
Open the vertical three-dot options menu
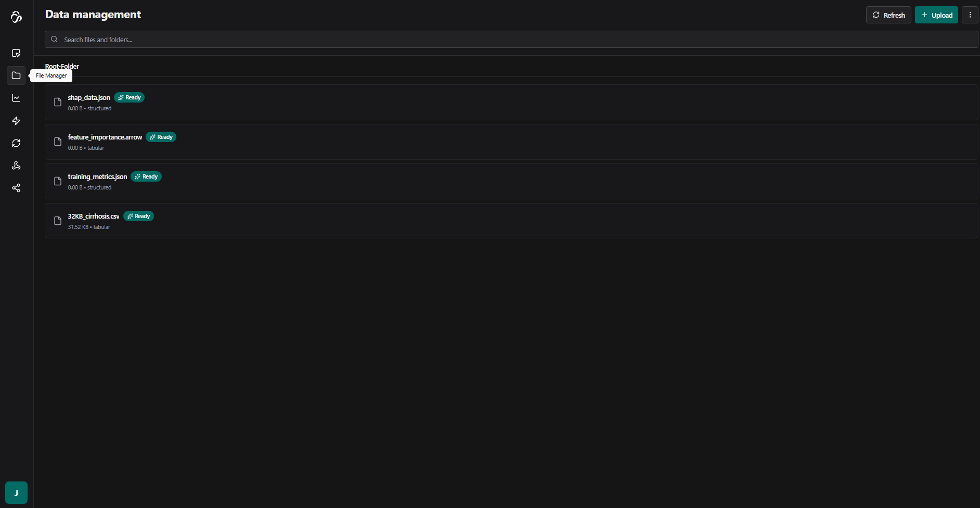tap(970, 15)
